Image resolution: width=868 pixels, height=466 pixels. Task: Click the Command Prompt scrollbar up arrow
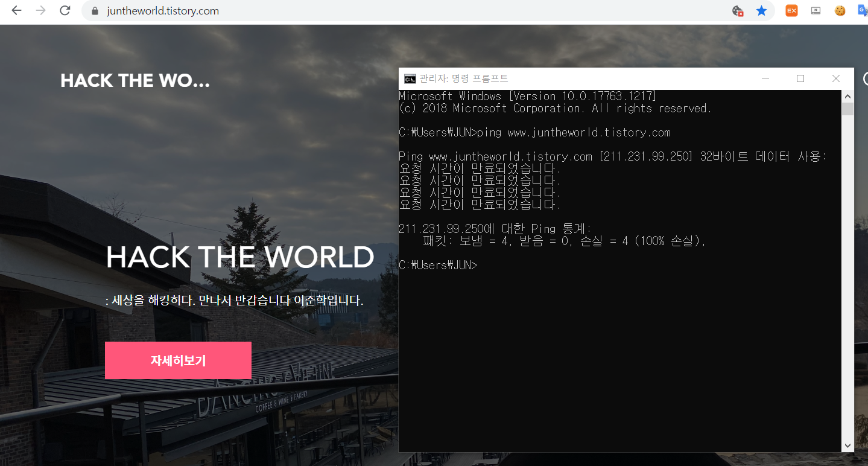coord(847,96)
